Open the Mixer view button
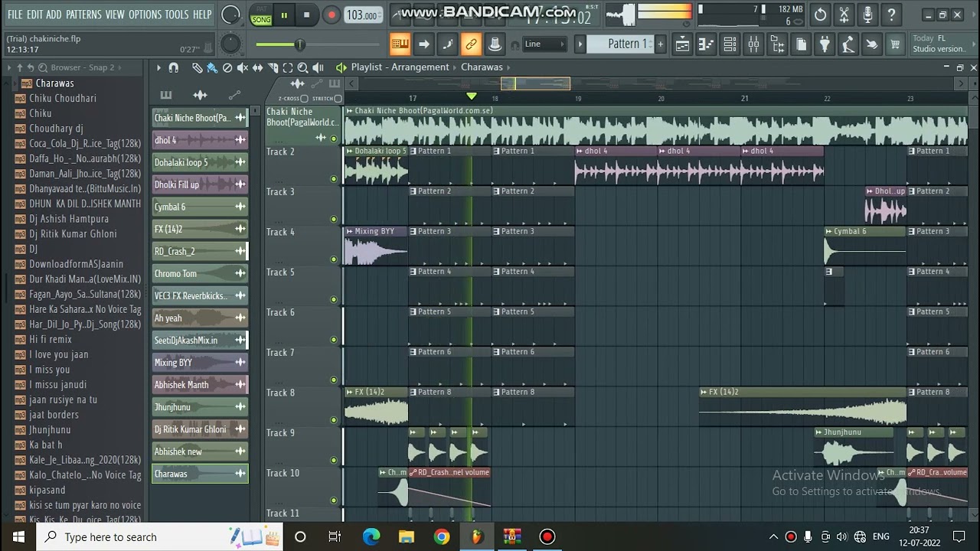Viewport: 980px width, 551px height. pos(753,44)
